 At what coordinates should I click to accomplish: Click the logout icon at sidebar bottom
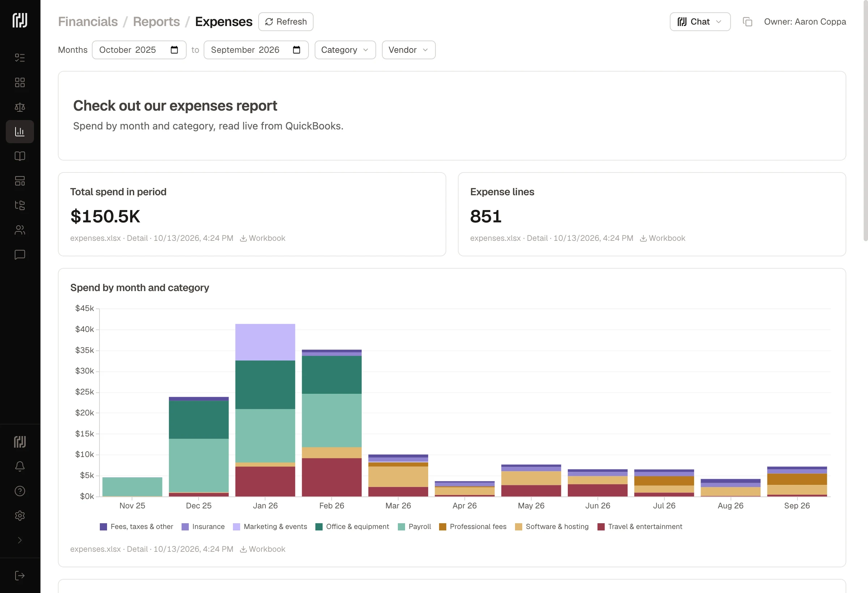(x=20, y=575)
